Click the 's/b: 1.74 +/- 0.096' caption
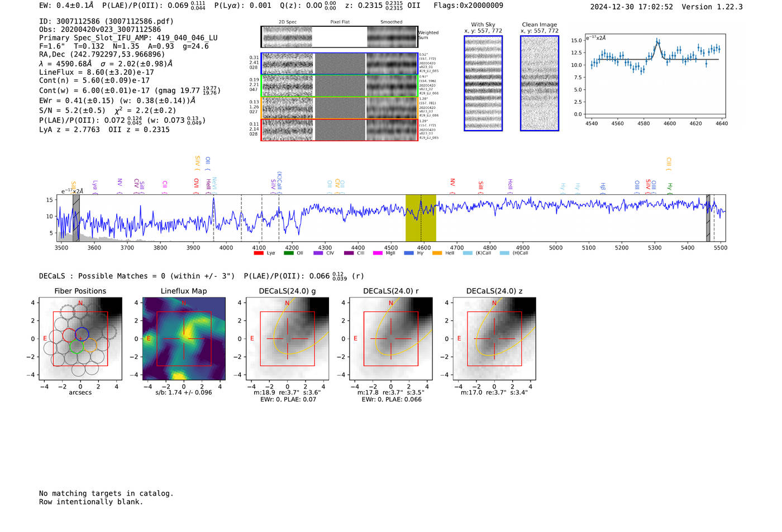The width and height of the screenshot is (782, 532). point(184,392)
